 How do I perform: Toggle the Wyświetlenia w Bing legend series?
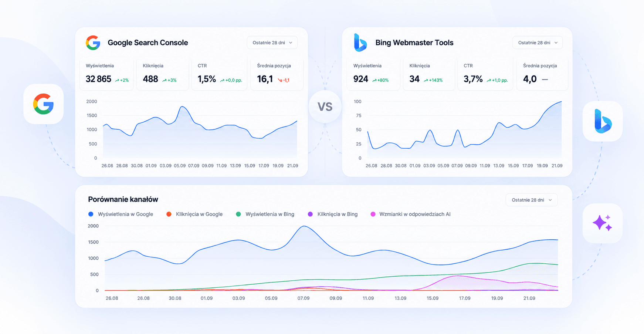pos(265,214)
